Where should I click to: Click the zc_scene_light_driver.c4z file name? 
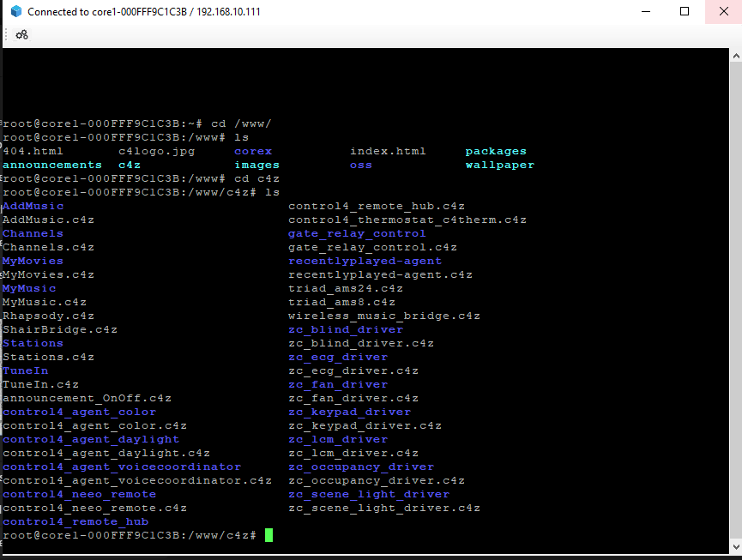click(x=384, y=508)
